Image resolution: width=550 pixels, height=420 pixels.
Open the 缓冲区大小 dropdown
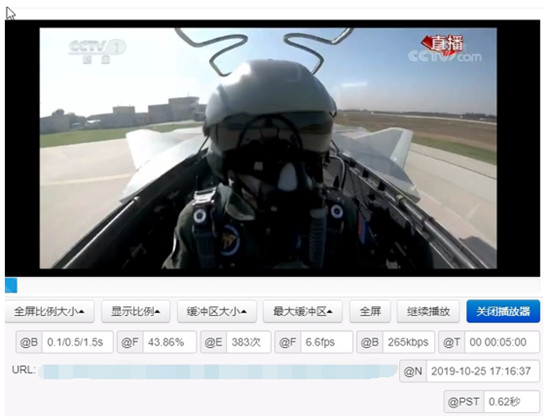217,311
